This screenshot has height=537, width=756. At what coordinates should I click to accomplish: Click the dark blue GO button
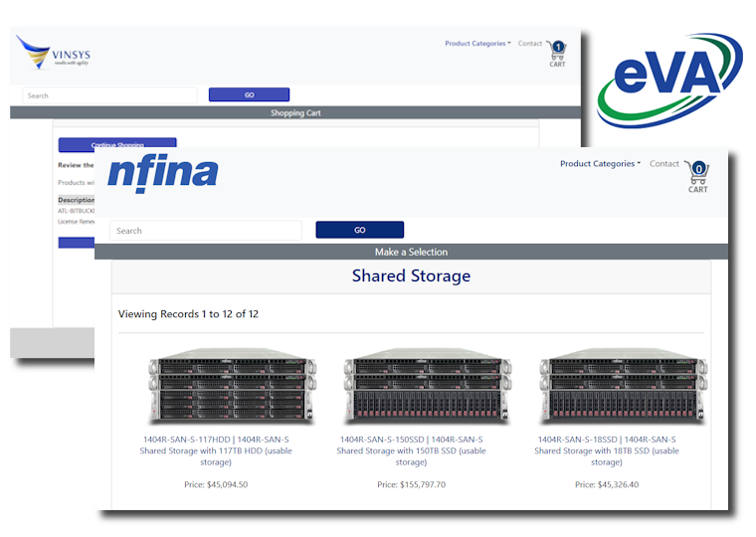point(360,230)
